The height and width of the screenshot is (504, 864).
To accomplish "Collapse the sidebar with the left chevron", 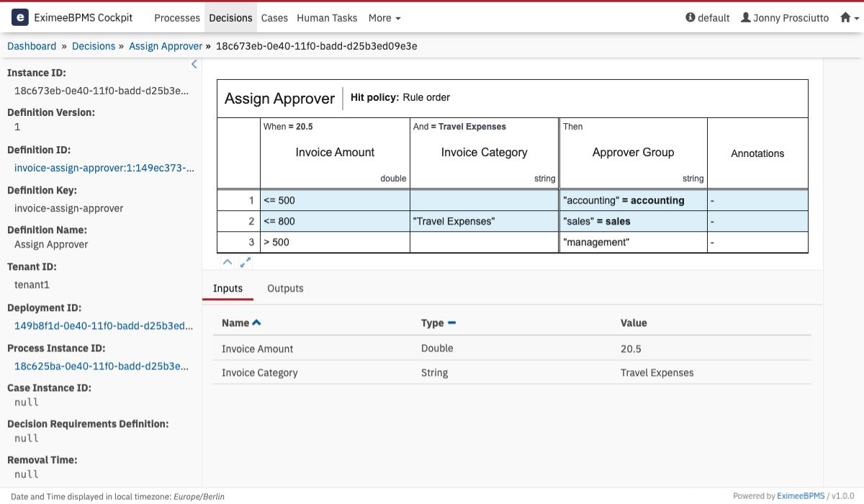I will [194, 64].
